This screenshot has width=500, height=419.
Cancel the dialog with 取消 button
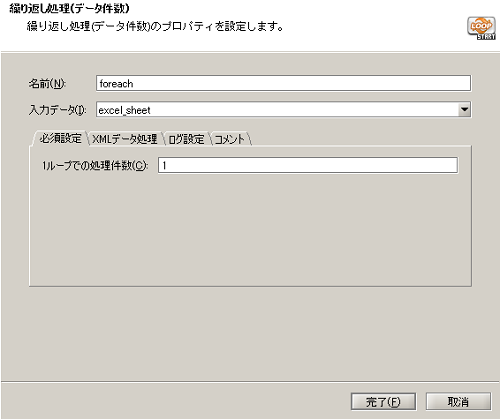pos(458,402)
